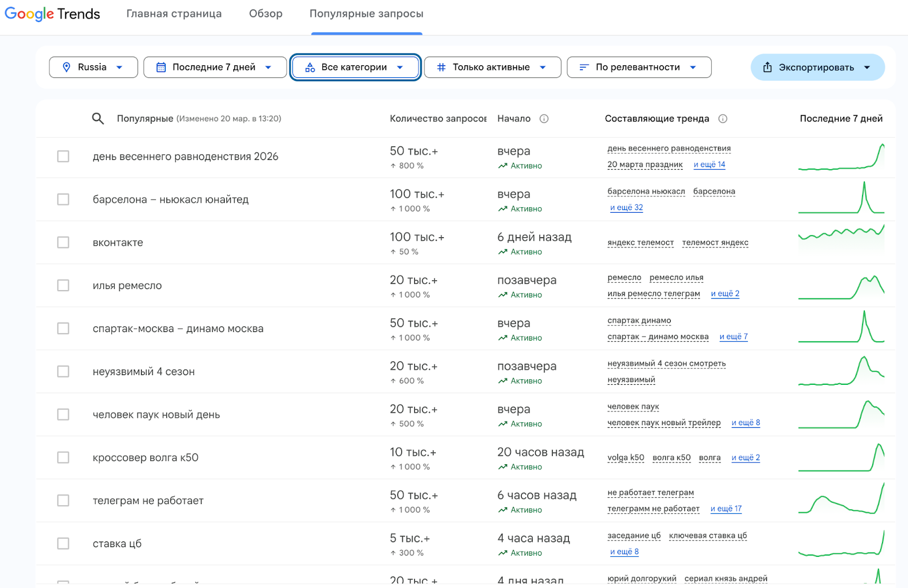Check the checkbox for 'кроссовер волга к50'

click(x=63, y=457)
